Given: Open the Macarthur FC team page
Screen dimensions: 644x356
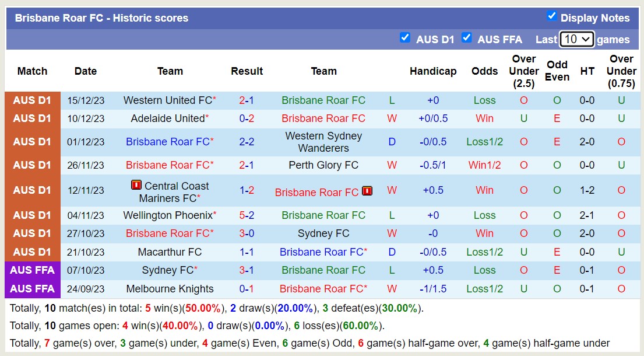Looking at the screenshot, I should pyautogui.click(x=170, y=251).
